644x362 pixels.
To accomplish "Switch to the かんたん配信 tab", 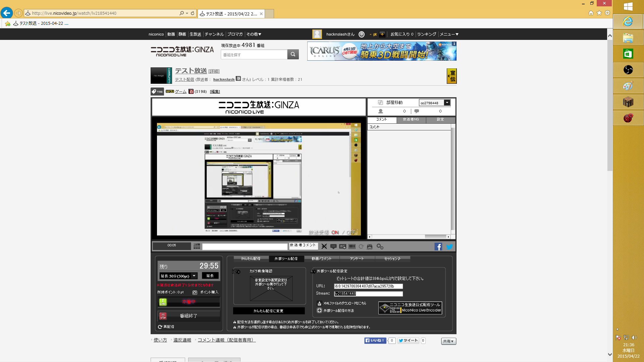I will [251, 259].
